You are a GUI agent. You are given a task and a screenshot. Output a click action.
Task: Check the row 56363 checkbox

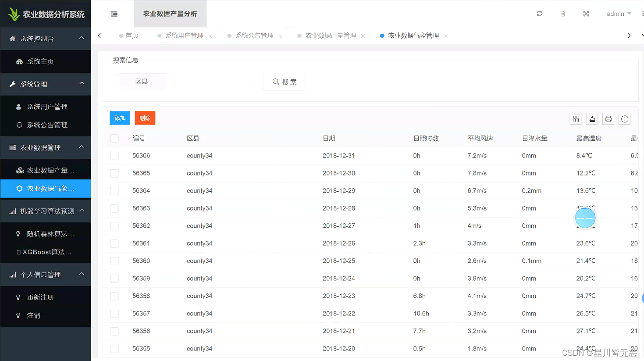click(114, 208)
